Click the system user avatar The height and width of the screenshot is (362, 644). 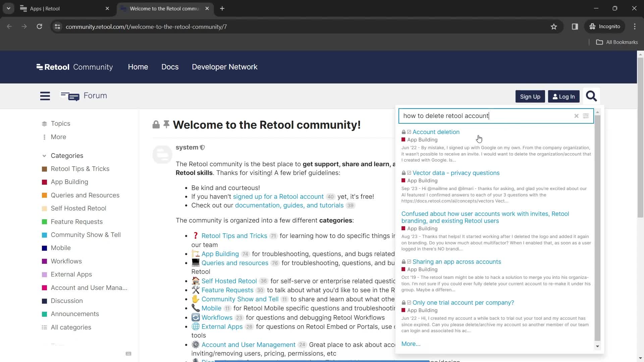162,154
